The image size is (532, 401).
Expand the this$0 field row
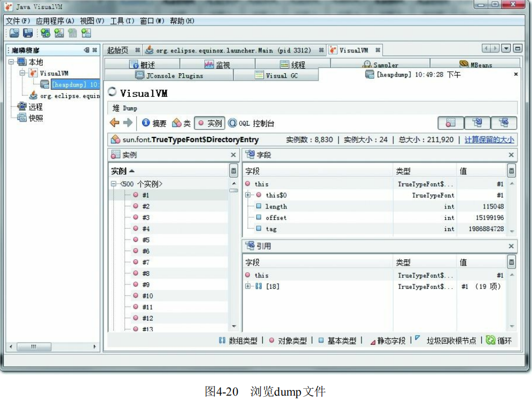tap(248, 195)
